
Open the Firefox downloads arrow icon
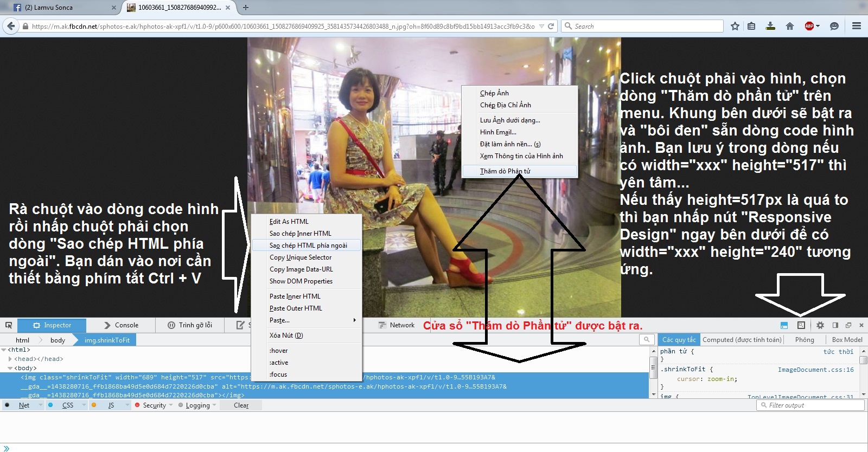pyautogui.click(x=770, y=26)
